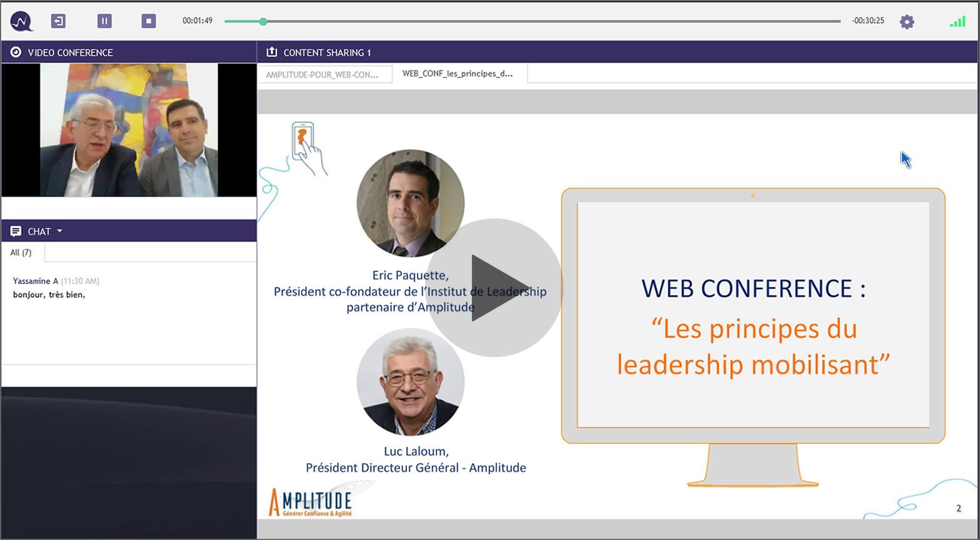The width and height of the screenshot is (980, 540).
Task: Click the 'Les principes du leadership mobilisant' title
Action: tap(753, 346)
